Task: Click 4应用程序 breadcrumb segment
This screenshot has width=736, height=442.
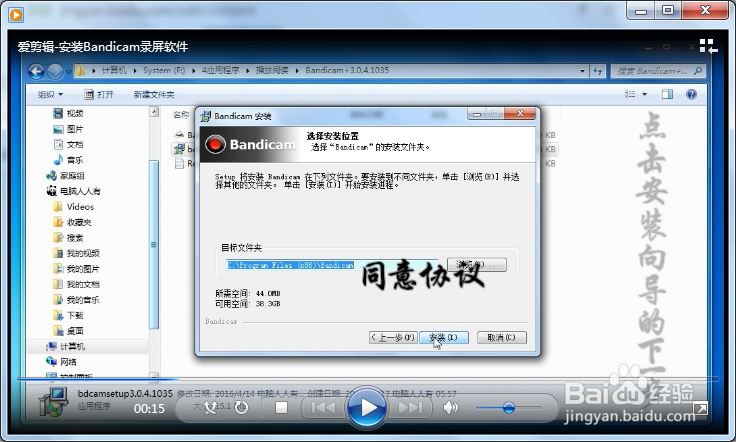Action: pos(221,70)
